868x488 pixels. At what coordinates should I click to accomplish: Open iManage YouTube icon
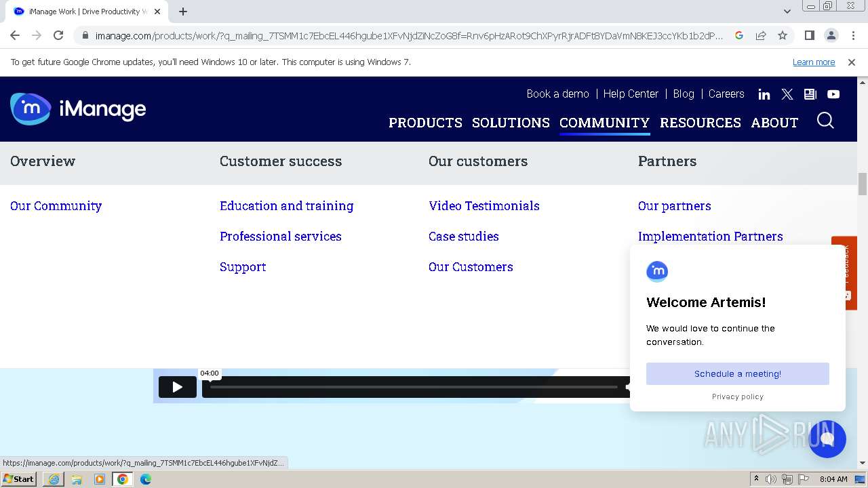pos(833,94)
